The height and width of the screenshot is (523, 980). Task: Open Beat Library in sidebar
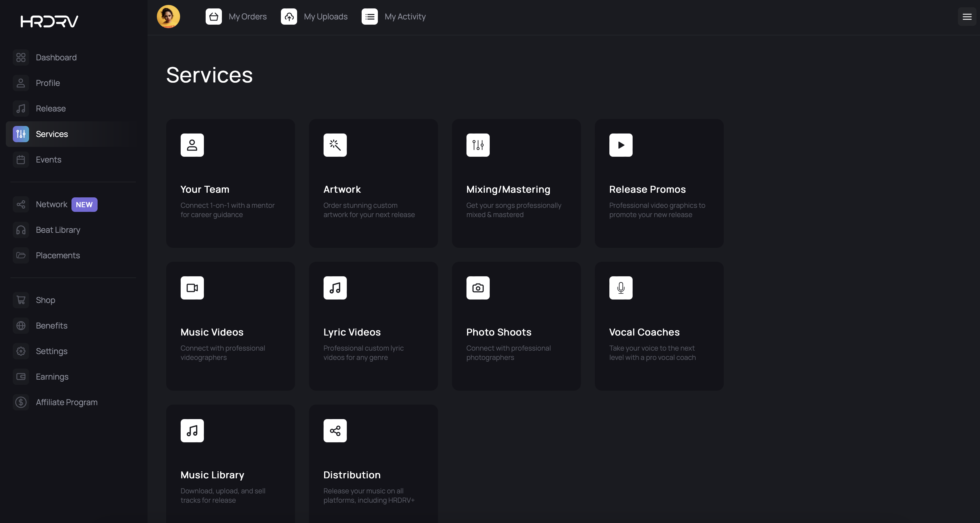(58, 230)
